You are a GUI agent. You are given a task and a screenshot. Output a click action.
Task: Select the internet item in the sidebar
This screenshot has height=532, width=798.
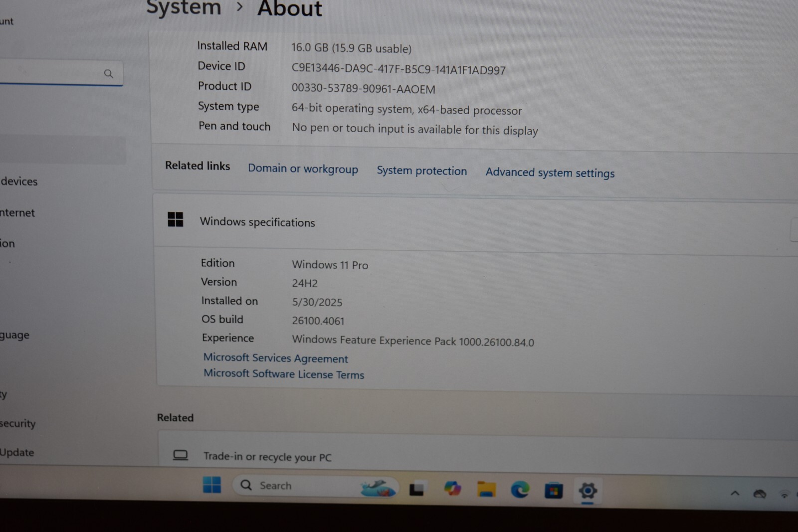[17, 213]
